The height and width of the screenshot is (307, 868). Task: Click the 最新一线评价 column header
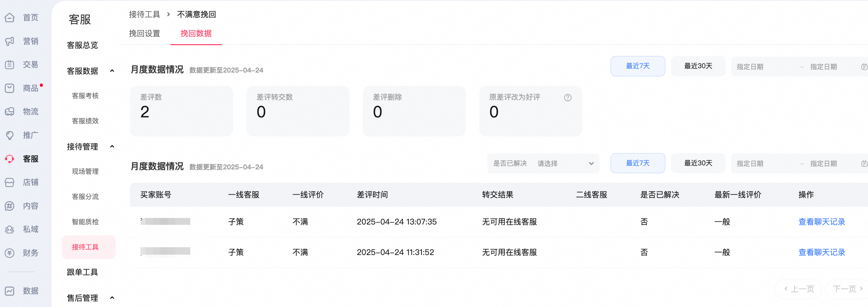coord(738,195)
